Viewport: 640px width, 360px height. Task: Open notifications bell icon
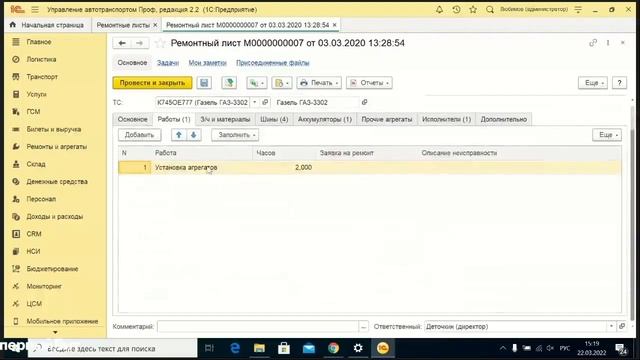pos(439,9)
